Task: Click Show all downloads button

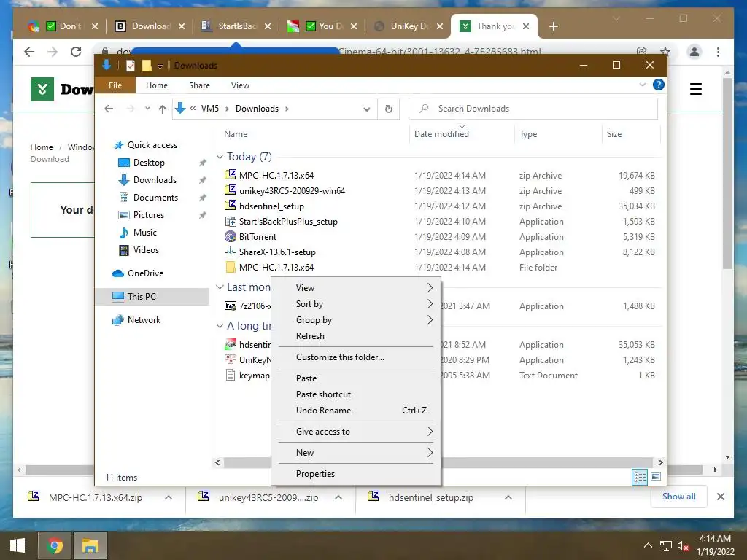Action: pos(678,497)
